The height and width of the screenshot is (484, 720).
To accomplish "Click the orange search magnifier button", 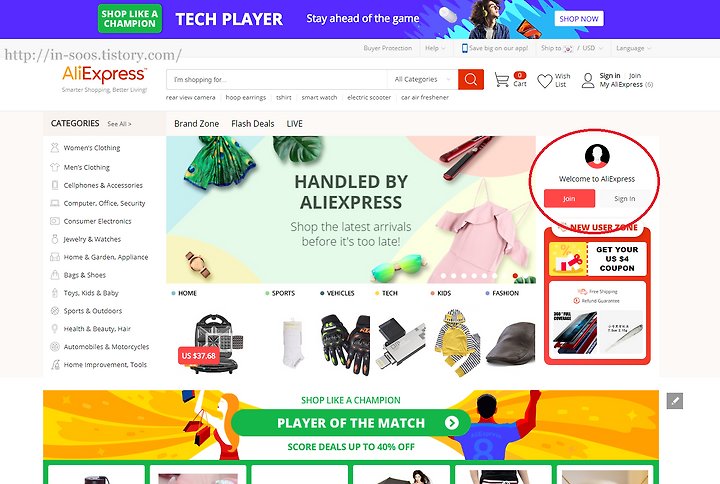I will [x=471, y=79].
